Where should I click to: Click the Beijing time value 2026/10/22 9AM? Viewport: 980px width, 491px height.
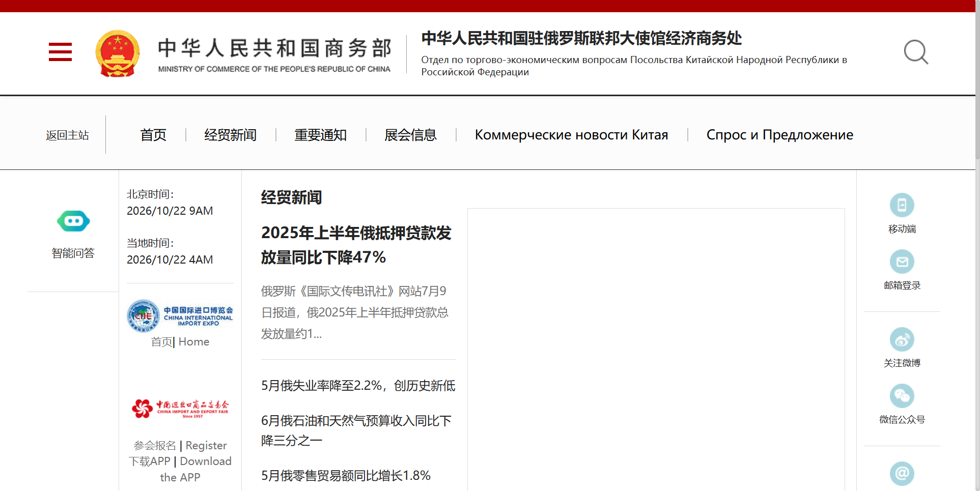click(x=170, y=211)
